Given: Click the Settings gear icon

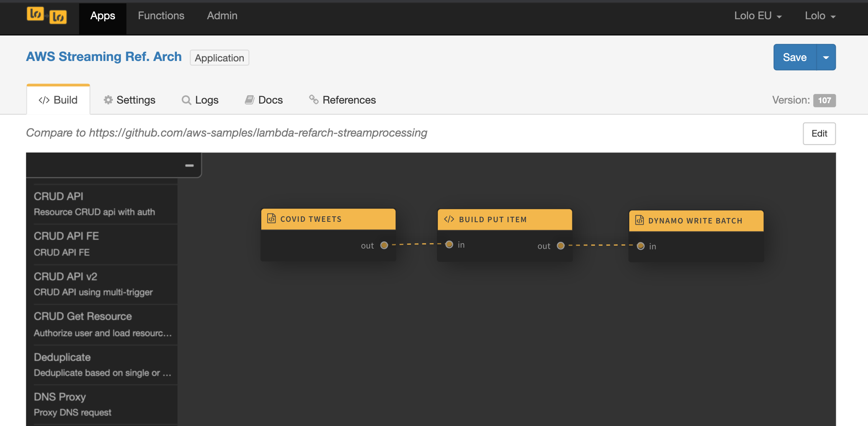Looking at the screenshot, I should pyautogui.click(x=108, y=100).
